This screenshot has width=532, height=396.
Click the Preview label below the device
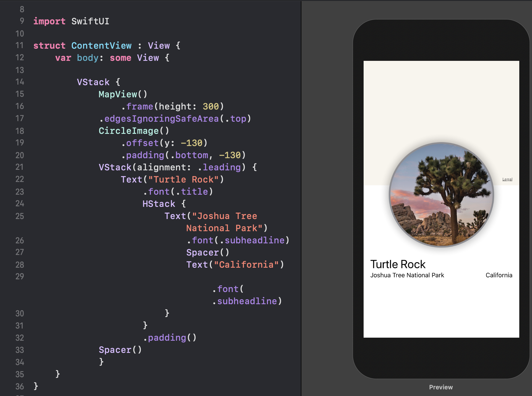point(441,387)
